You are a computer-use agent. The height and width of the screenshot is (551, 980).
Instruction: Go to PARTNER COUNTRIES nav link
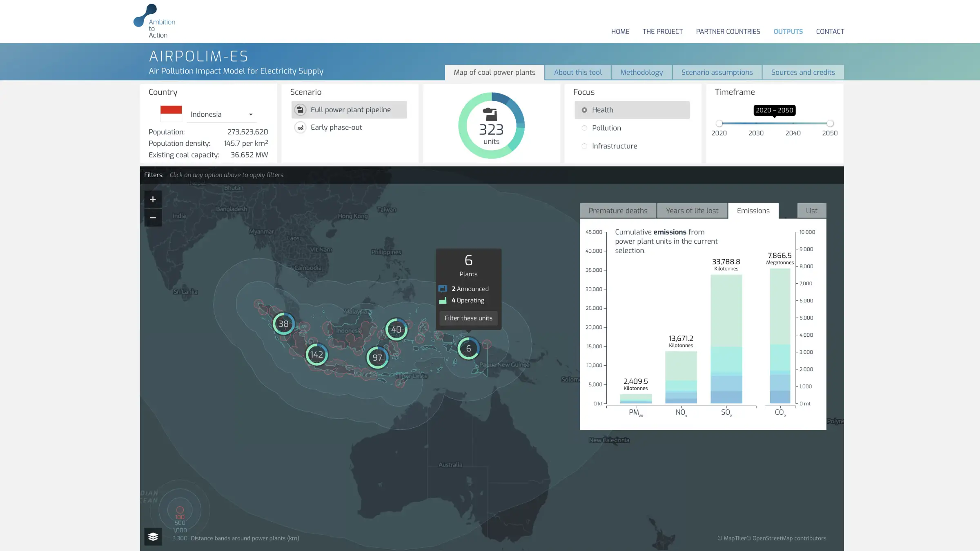(x=728, y=31)
